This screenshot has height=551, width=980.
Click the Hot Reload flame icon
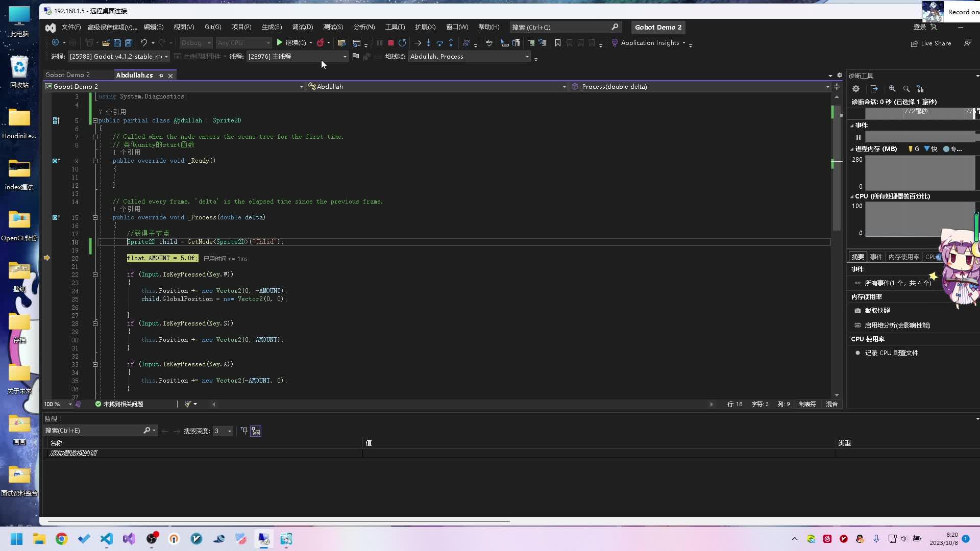coord(320,43)
